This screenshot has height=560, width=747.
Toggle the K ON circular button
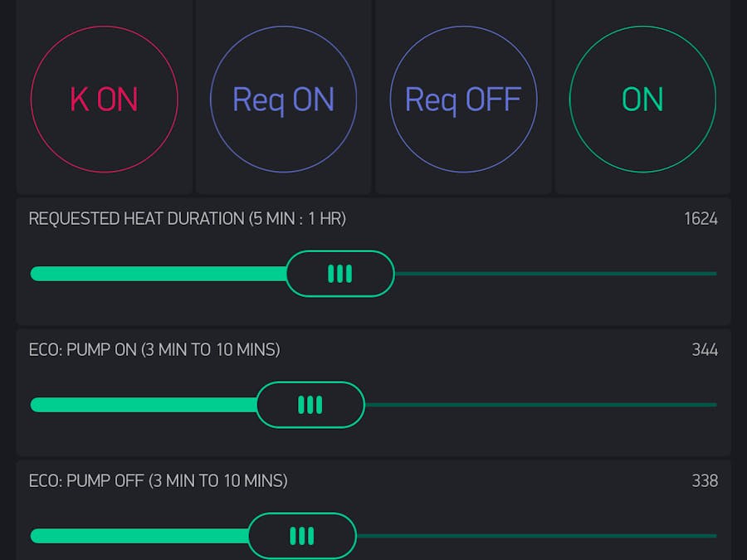pyautogui.click(x=105, y=99)
